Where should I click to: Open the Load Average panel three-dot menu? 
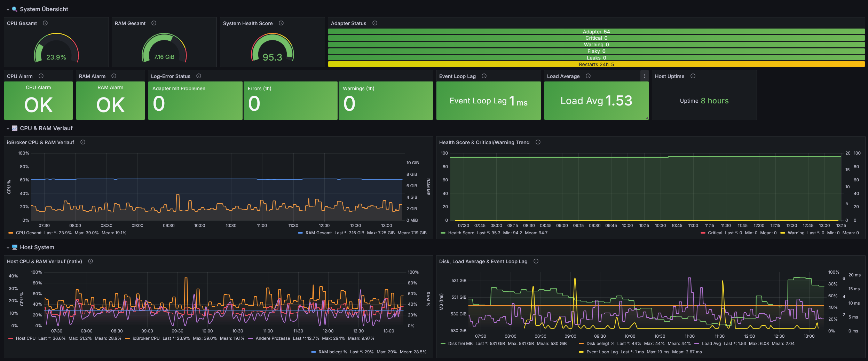coord(644,76)
